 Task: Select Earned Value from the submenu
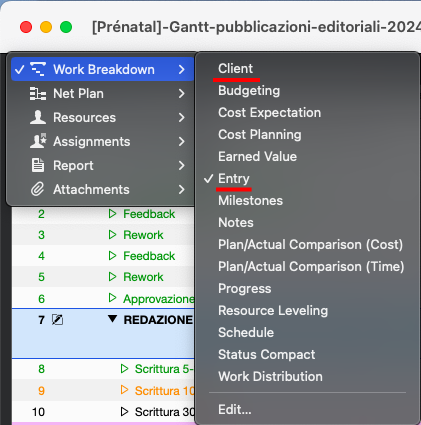point(257,157)
